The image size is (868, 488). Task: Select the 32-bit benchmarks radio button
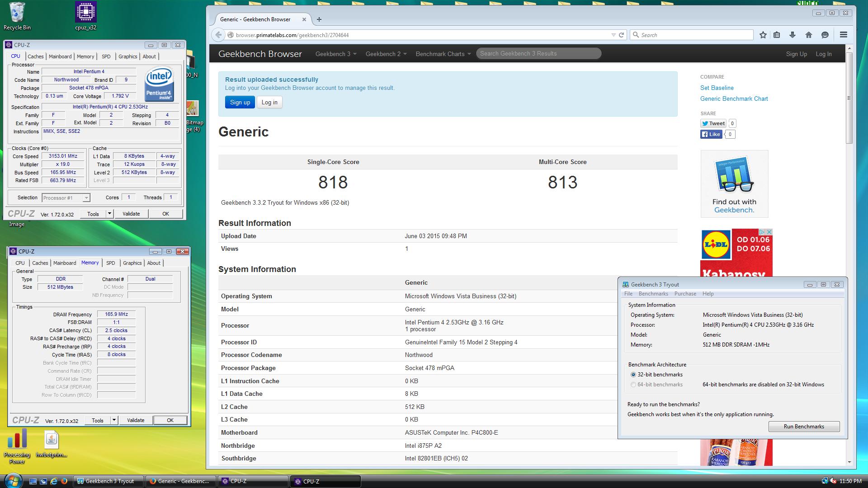[633, 375]
